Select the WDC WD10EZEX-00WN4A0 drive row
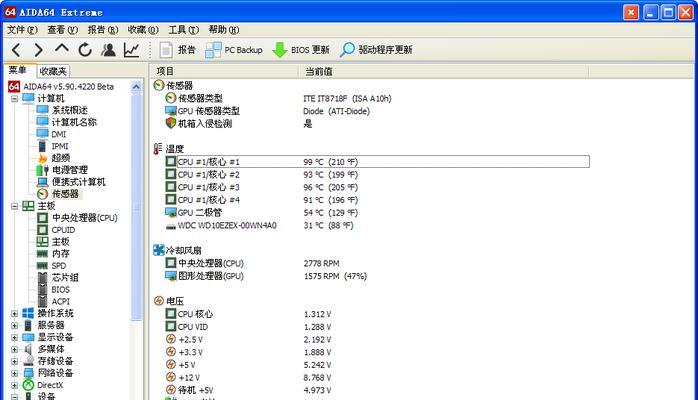The image size is (698, 400). tap(377, 226)
